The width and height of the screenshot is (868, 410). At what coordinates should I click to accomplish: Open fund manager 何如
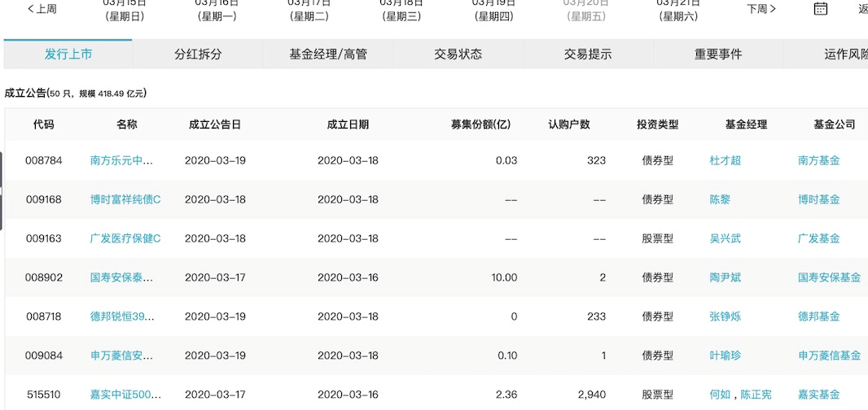(x=720, y=395)
